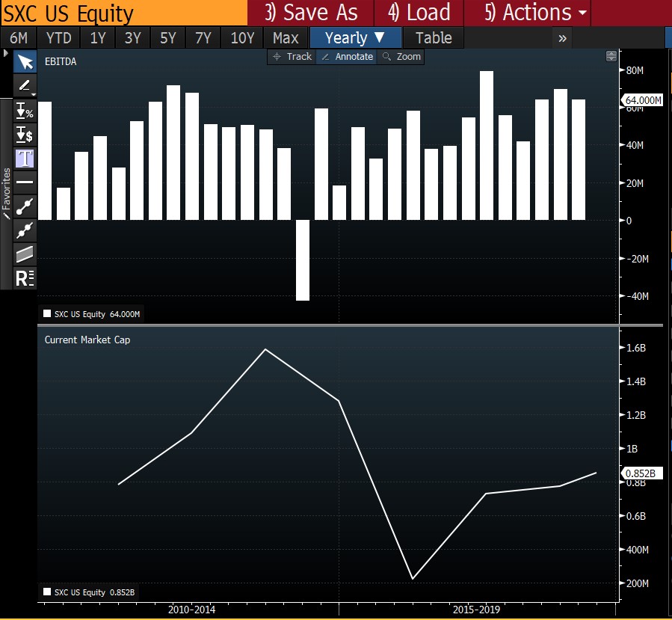The image size is (672, 620).
Task: Switch to the 5Y time range
Action: click(168, 38)
